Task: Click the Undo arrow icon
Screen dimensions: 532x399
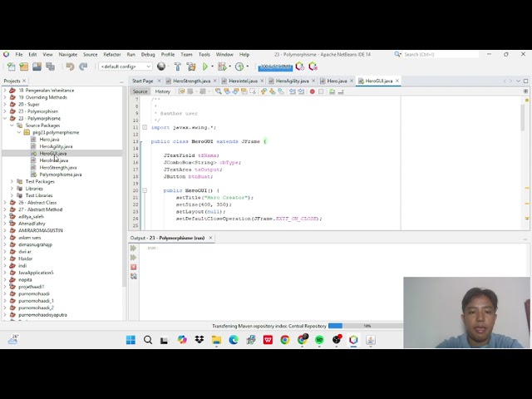Action: (70, 66)
